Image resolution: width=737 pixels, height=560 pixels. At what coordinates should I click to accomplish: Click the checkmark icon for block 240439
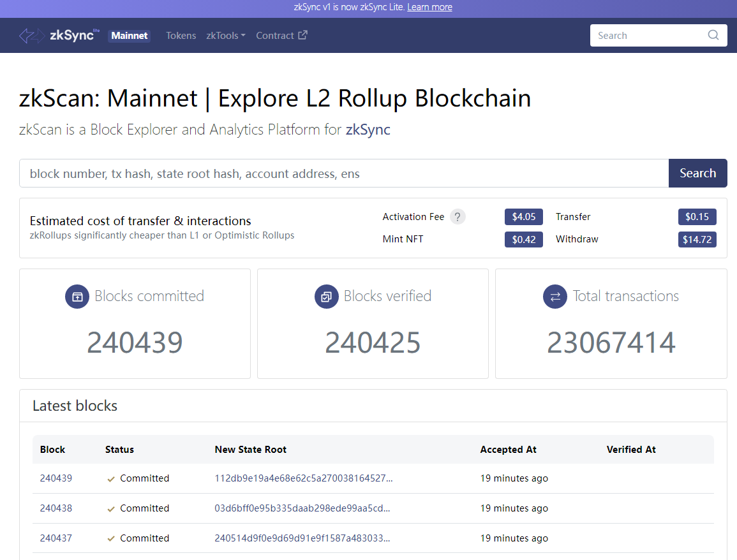tap(111, 479)
